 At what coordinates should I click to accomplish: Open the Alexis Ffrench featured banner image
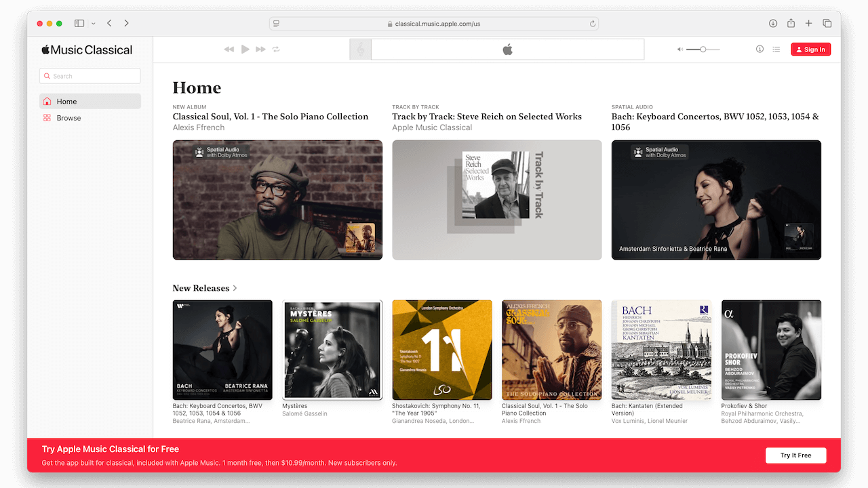click(277, 200)
